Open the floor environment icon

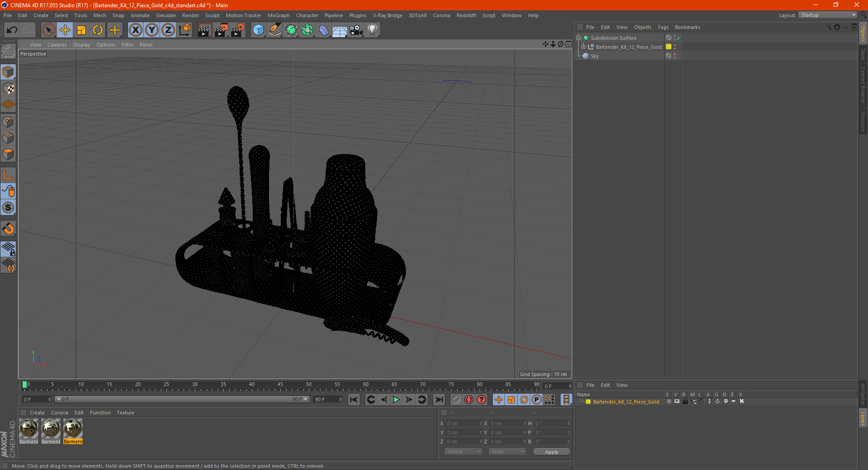tap(340, 30)
